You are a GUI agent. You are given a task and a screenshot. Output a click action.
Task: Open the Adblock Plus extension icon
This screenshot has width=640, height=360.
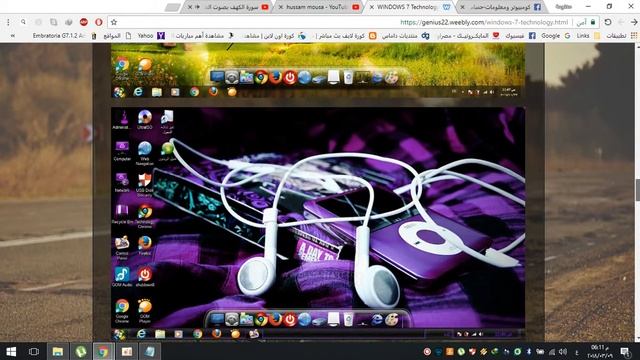point(84,22)
